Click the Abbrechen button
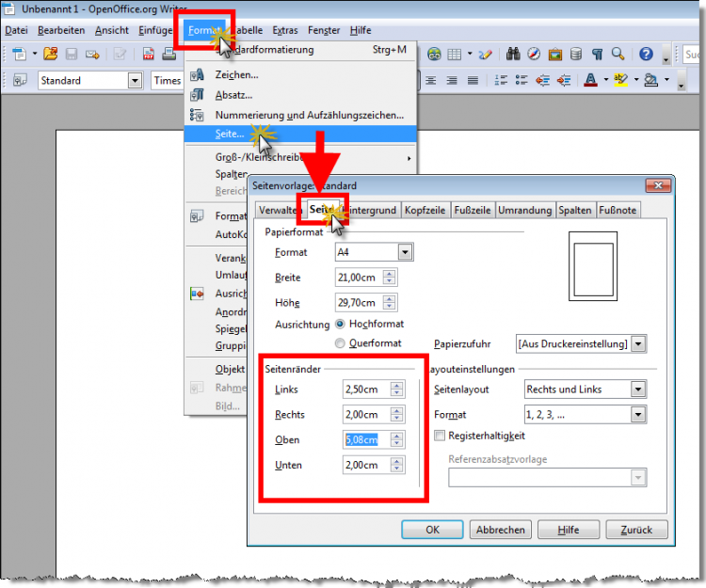Image resolution: width=706 pixels, height=588 pixels. click(x=501, y=530)
